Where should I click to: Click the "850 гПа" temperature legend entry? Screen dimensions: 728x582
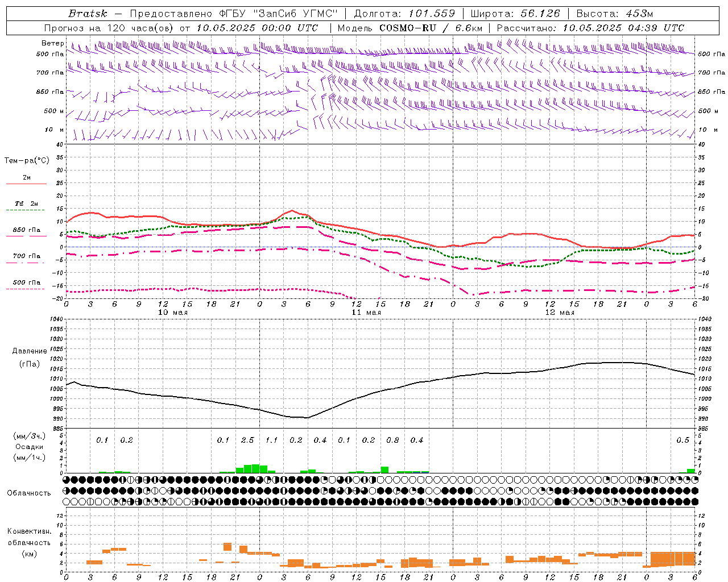(x=26, y=230)
